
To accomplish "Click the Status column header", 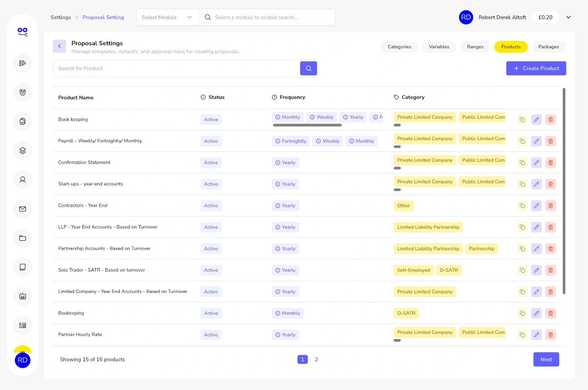I will coord(213,97).
